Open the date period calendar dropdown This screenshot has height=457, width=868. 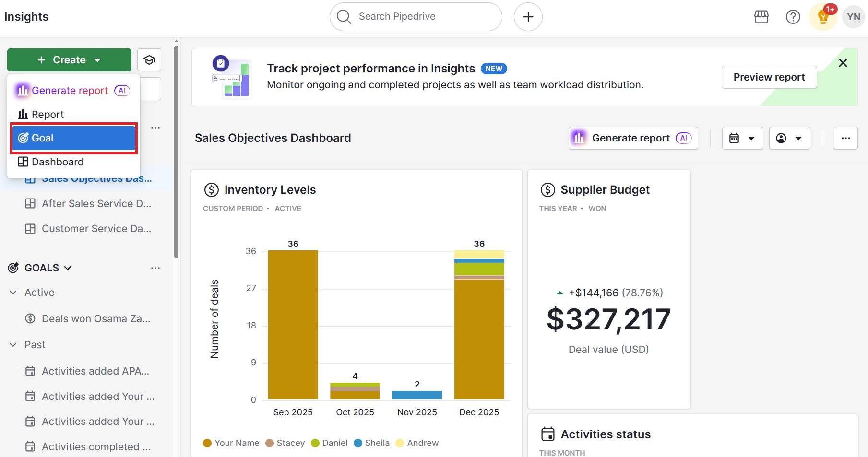[742, 138]
